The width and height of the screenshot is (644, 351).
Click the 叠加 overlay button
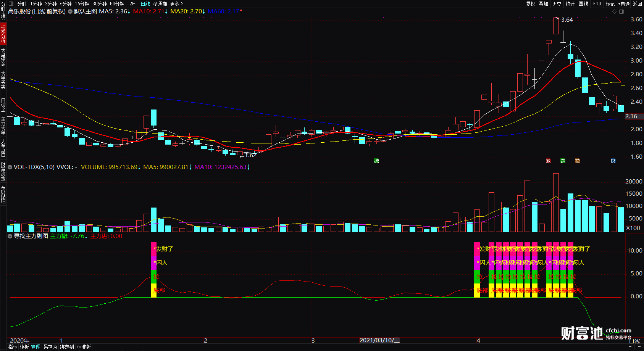point(543,3)
